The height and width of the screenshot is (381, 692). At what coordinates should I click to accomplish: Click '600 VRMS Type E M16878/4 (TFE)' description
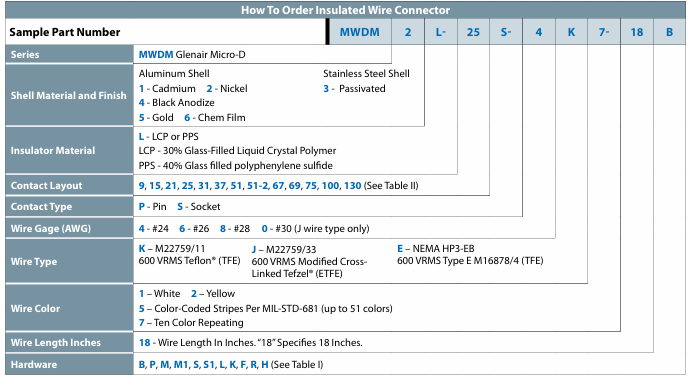(x=470, y=261)
